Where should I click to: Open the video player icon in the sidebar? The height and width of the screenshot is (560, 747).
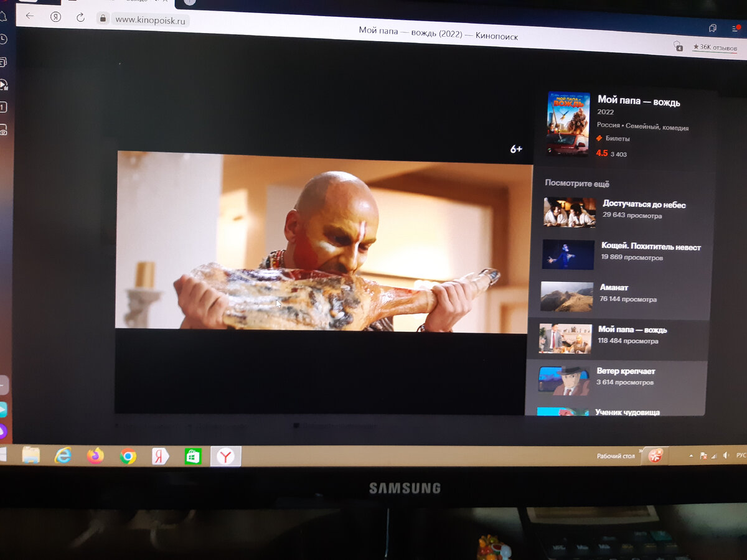(x=3, y=85)
